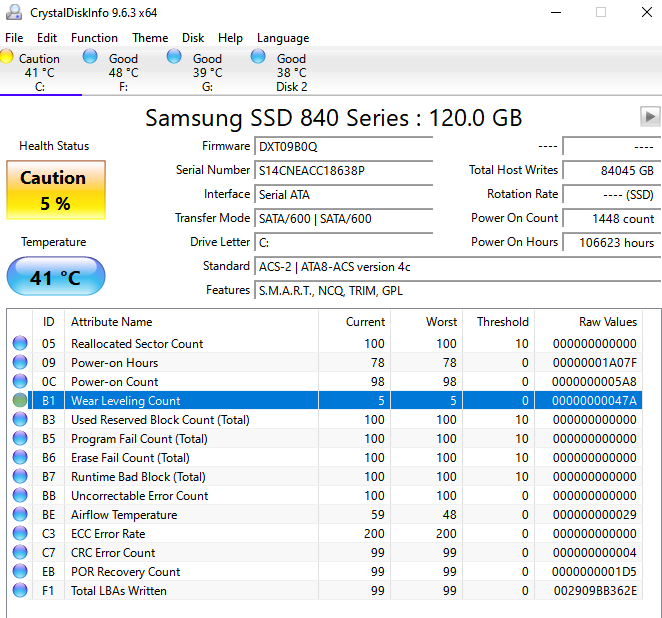Open the File menu
This screenshot has width=662, height=618.
tap(14, 38)
